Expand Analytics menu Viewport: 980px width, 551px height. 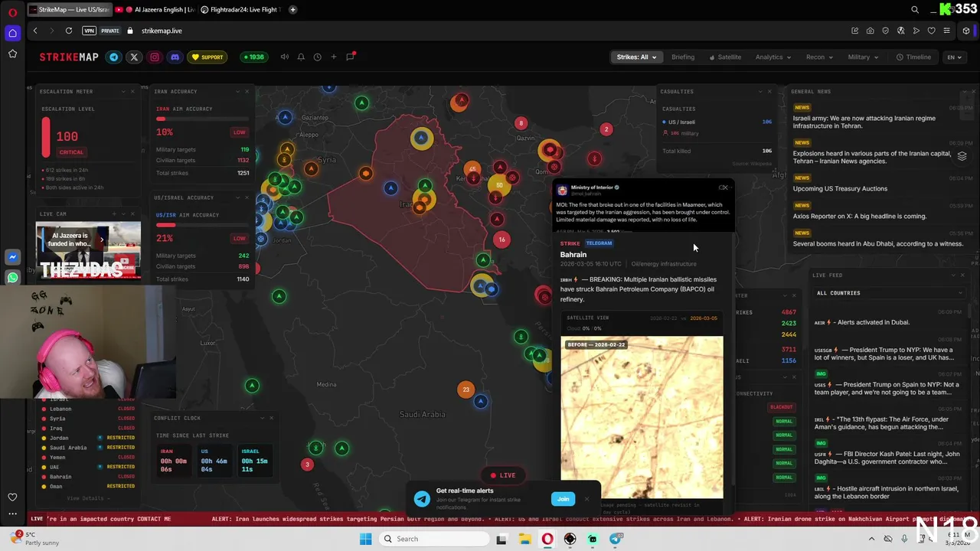click(x=773, y=57)
